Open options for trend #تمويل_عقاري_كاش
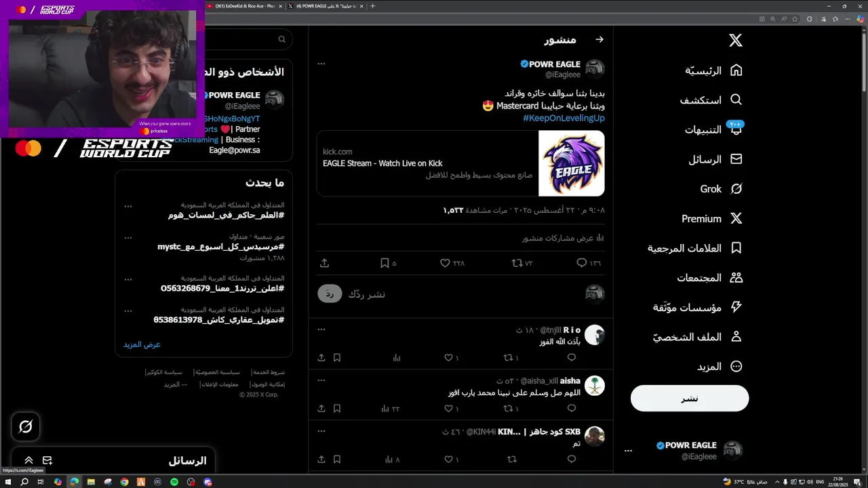Screen dimensions: 868x488 pyautogui.click(x=128, y=310)
